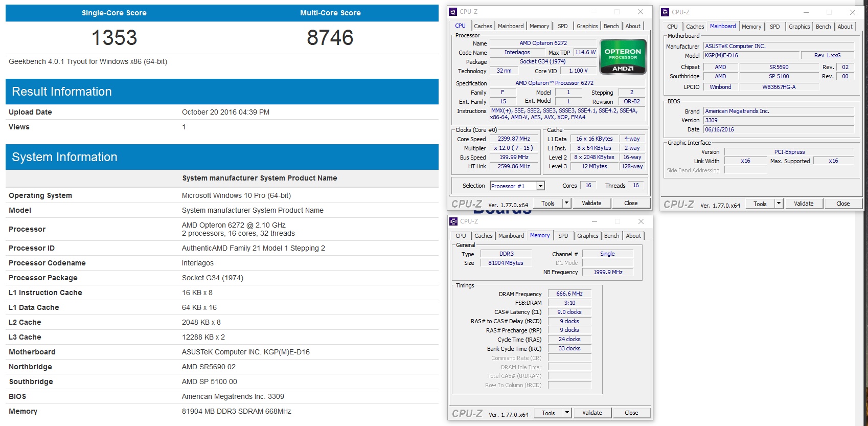This screenshot has width=868, height=426.
Task: Click the CPU-Z app icon in the CPU window title bar
Action: (453, 12)
